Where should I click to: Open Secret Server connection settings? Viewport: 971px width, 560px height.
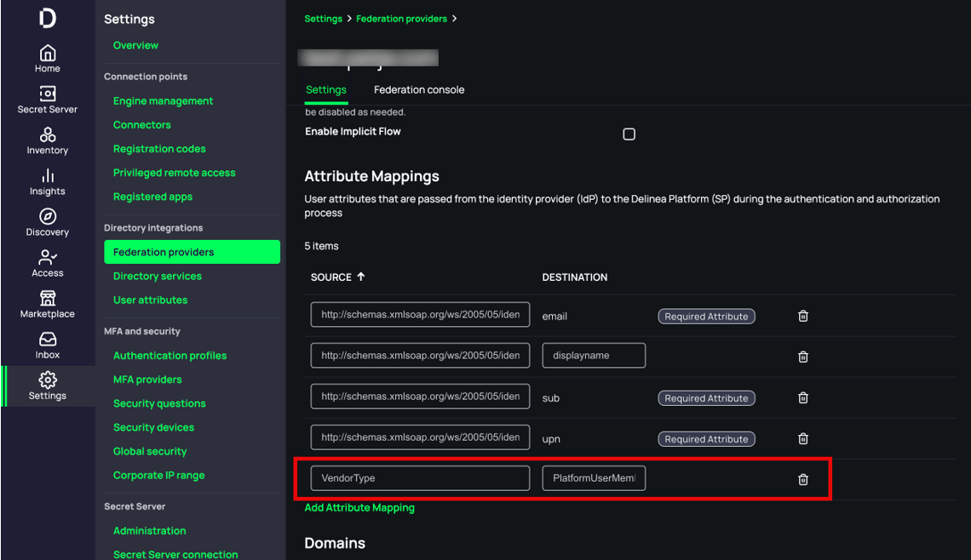coord(175,554)
